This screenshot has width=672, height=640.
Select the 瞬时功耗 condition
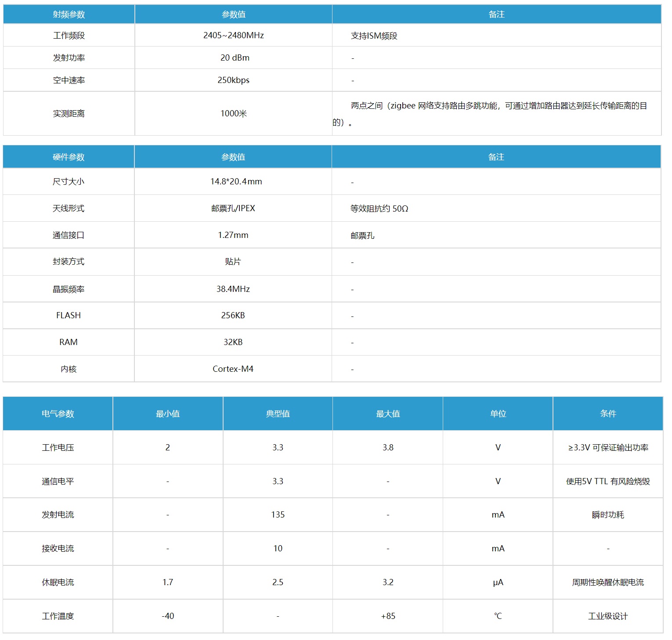608,515
